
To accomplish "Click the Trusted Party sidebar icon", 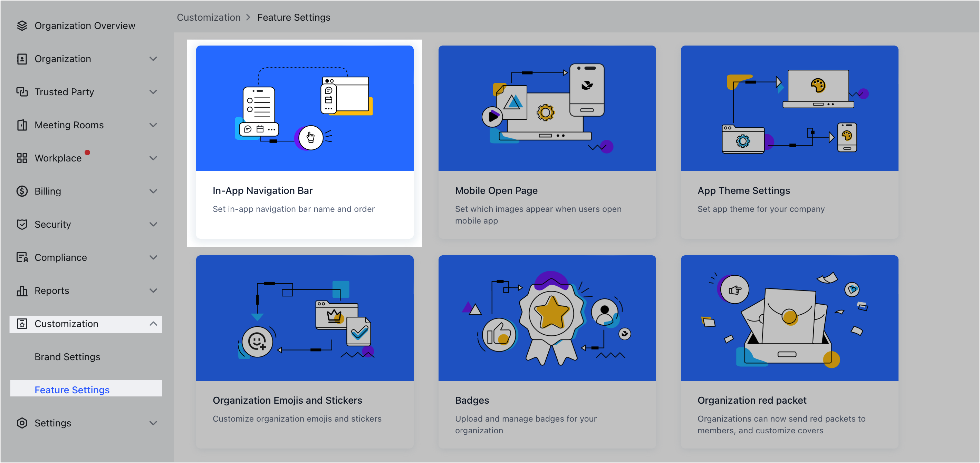I will 22,92.
